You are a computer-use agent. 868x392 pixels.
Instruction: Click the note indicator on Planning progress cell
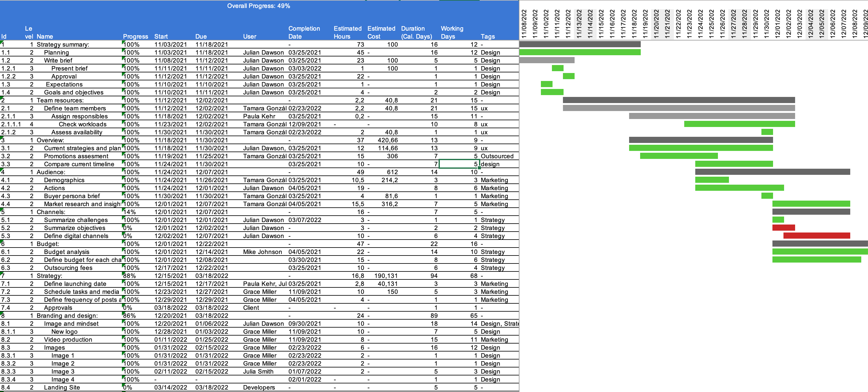[123, 50]
